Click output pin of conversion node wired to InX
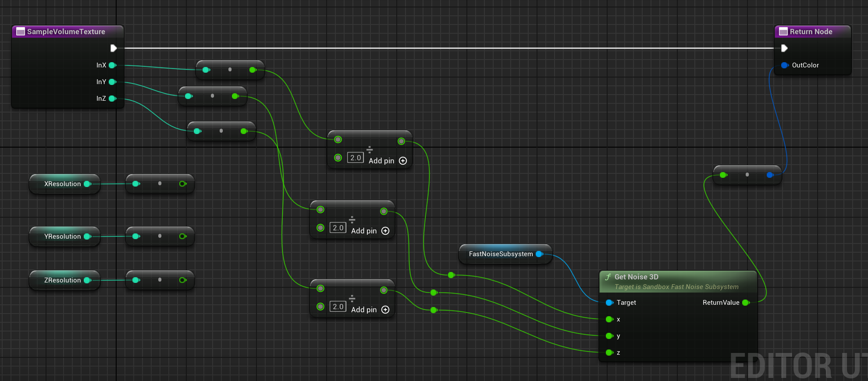868x381 pixels. click(253, 70)
